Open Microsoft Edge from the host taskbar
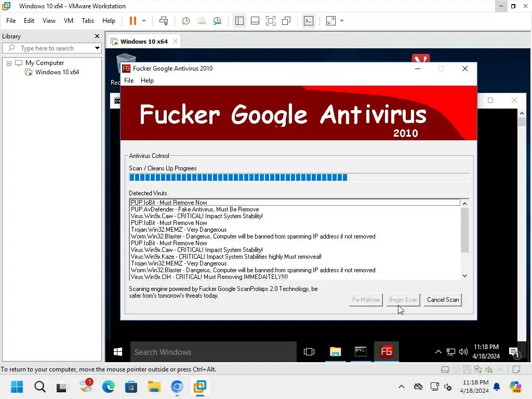This screenshot has height=399, width=532. pos(108,387)
